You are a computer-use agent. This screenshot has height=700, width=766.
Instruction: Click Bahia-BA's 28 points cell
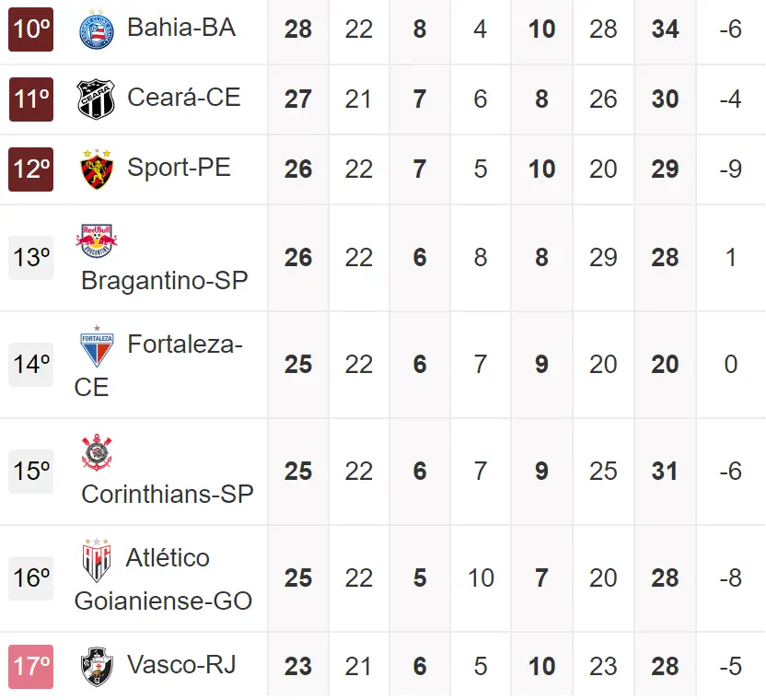(298, 29)
